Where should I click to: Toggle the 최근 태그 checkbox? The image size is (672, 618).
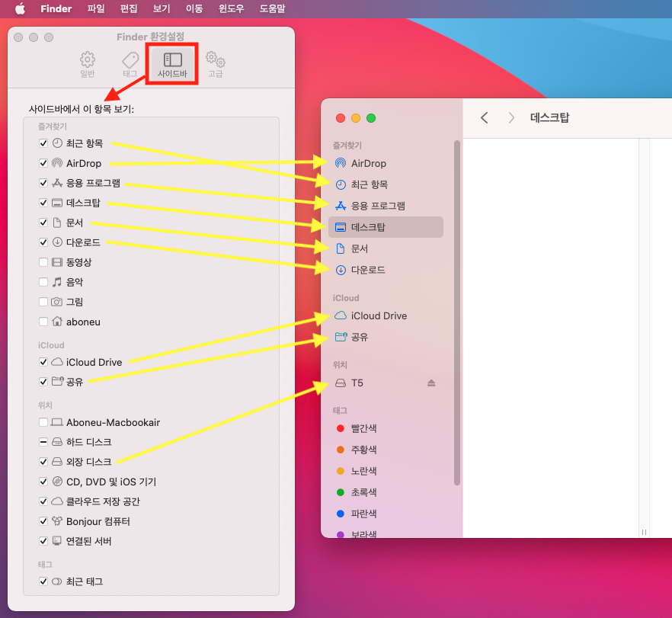click(x=43, y=581)
